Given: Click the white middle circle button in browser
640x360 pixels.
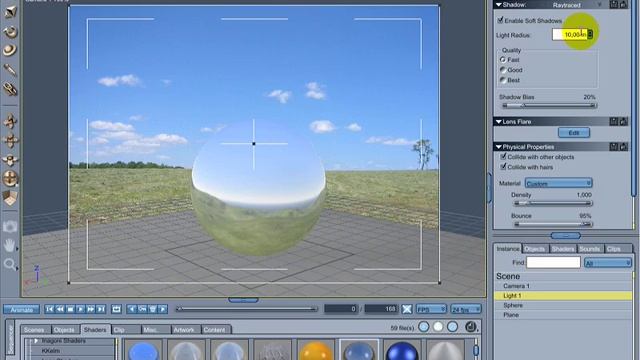Looking at the screenshot, I should [x=438, y=327].
